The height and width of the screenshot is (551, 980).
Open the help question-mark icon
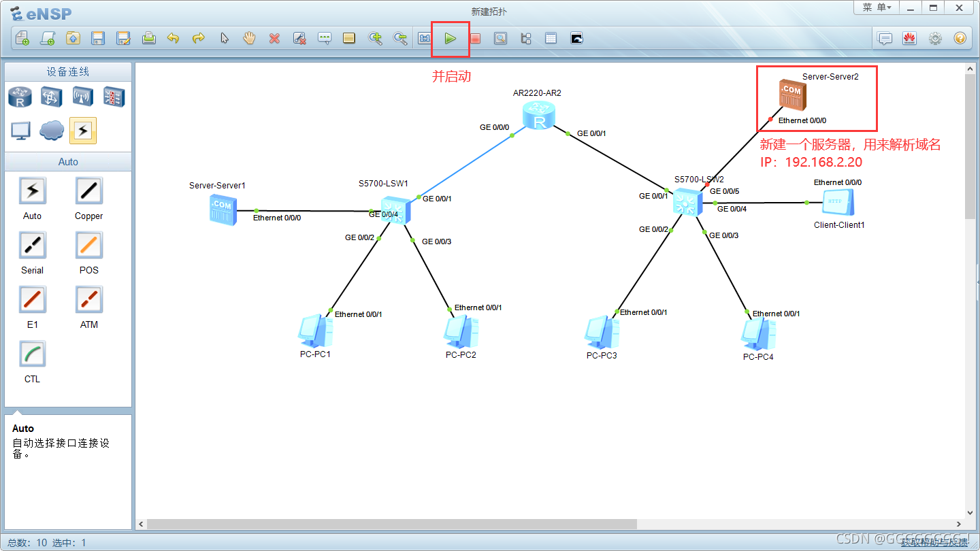click(x=960, y=38)
